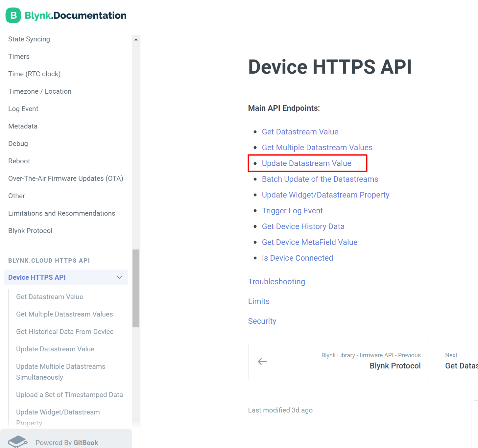Viewport: 478px width, 448px height.
Task: Click Batch Update of the Datastreams link
Action: pyautogui.click(x=320, y=179)
